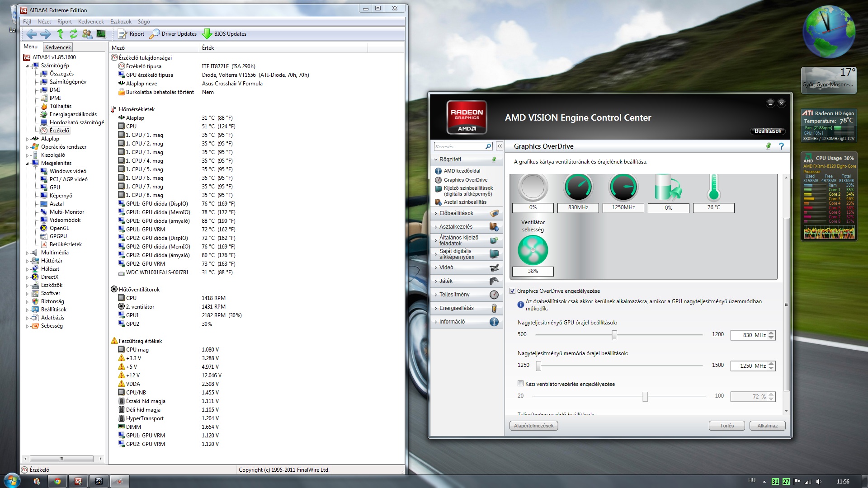Enable Kézi ventilátorvezérlés engedélyezése checkbox

(x=520, y=384)
